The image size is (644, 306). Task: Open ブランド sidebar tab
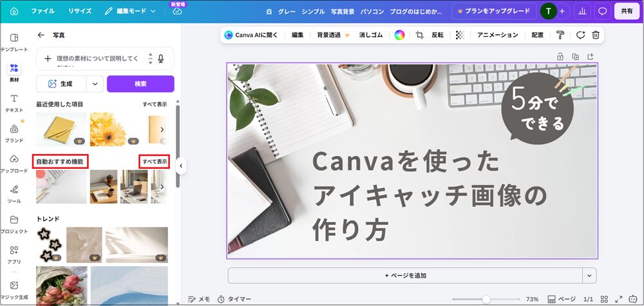(14, 133)
